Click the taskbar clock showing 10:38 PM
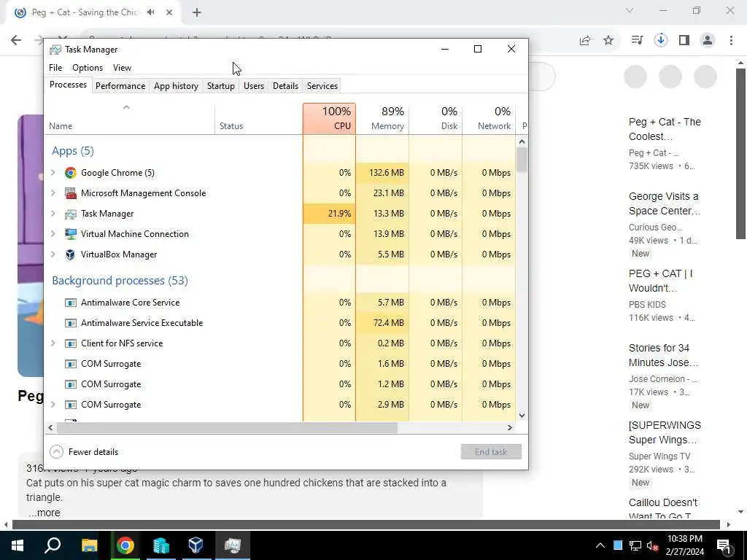This screenshot has height=560, width=747. point(684,545)
